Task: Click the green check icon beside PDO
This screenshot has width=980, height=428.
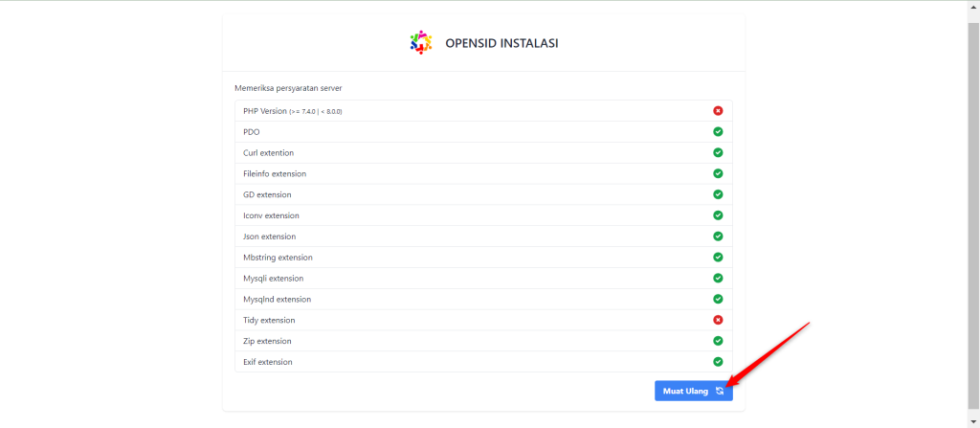Action: pyautogui.click(x=718, y=131)
